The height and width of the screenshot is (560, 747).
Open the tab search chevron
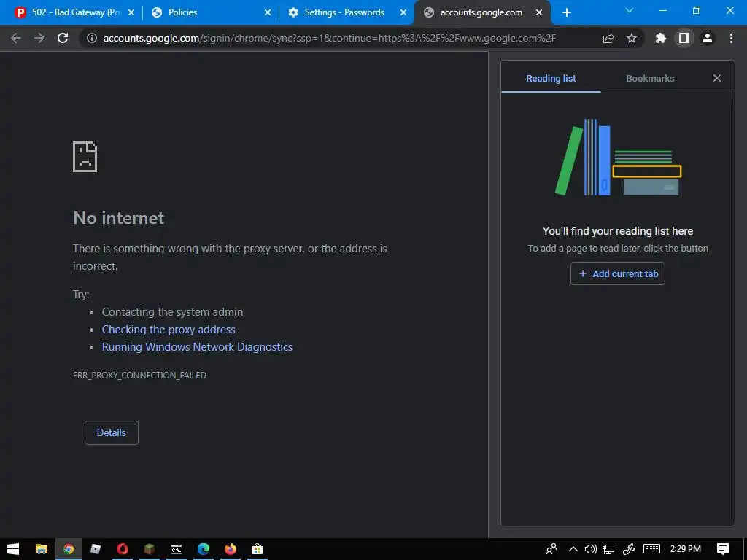630,10
